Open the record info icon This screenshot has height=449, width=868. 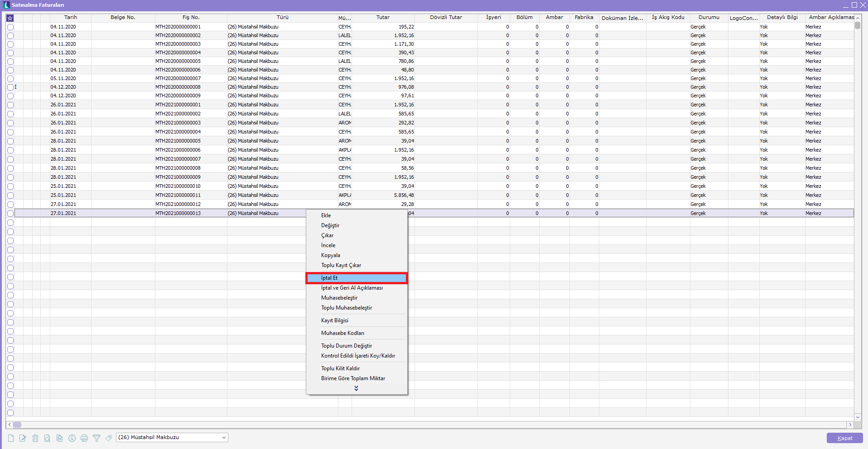(x=72, y=438)
